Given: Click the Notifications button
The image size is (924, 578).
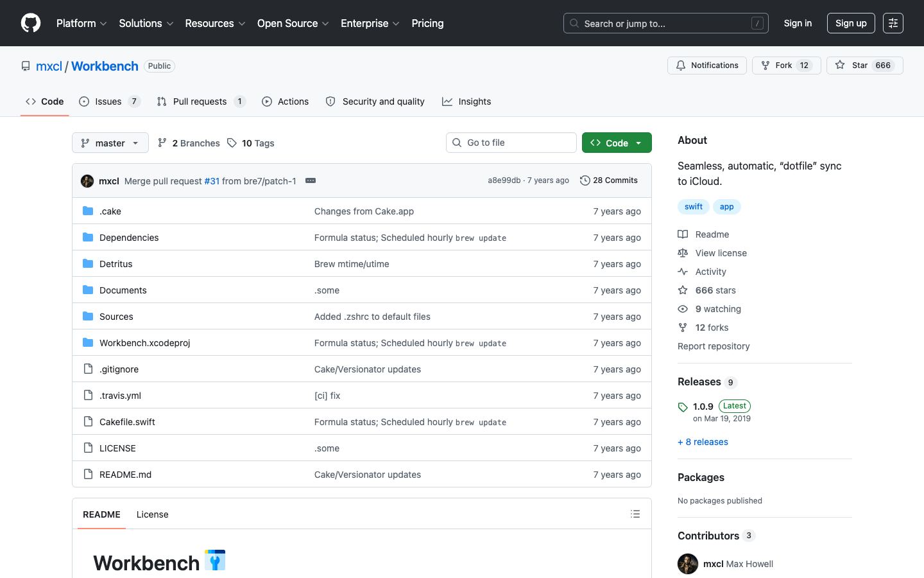Looking at the screenshot, I should 707,66.
